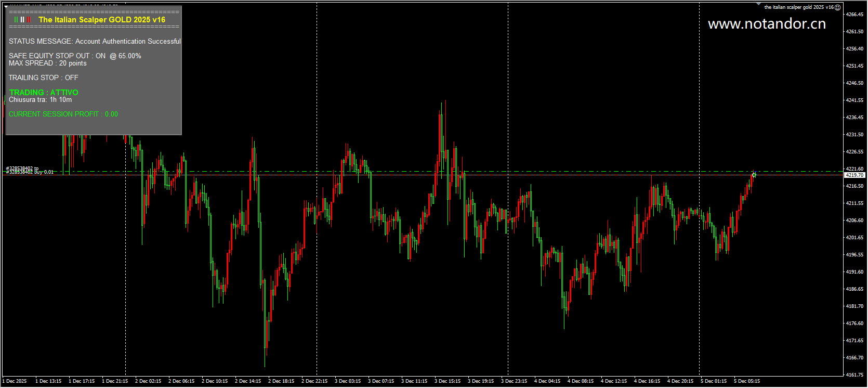Click time axis label '3 Dec 11:15'

pos(414,381)
